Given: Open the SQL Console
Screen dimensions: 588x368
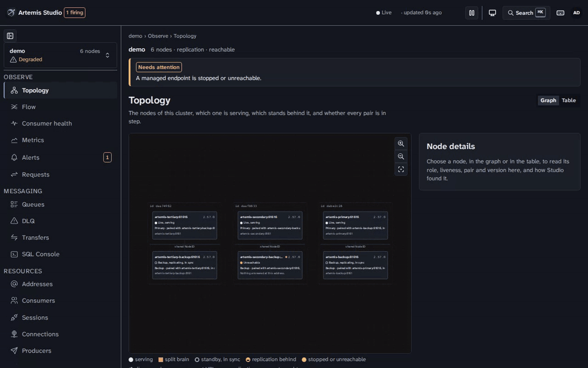Looking at the screenshot, I should pyautogui.click(x=61, y=254).
